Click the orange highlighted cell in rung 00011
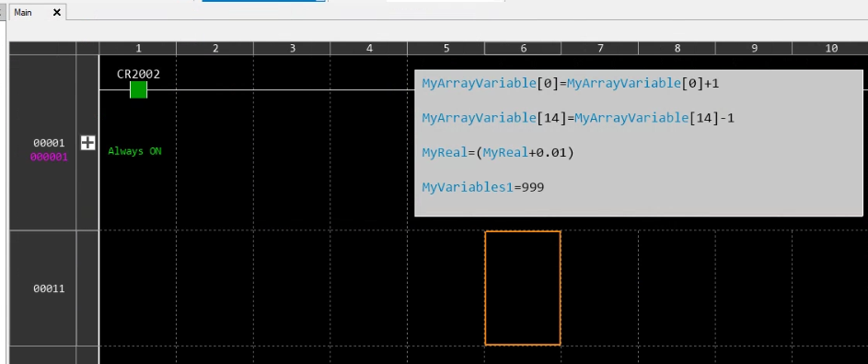The height and width of the screenshot is (364, 868). click(x=523, y=288)
